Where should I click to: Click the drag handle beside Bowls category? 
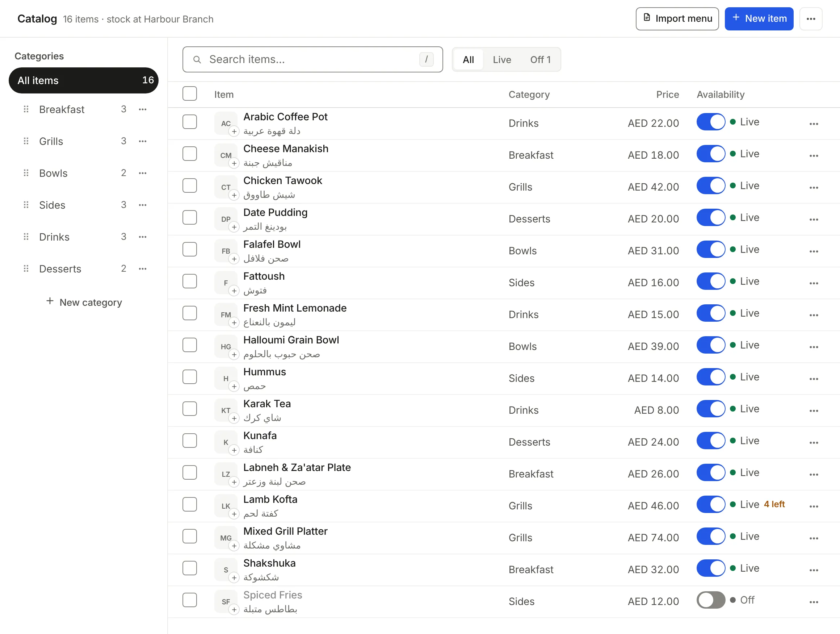[26, 173]
